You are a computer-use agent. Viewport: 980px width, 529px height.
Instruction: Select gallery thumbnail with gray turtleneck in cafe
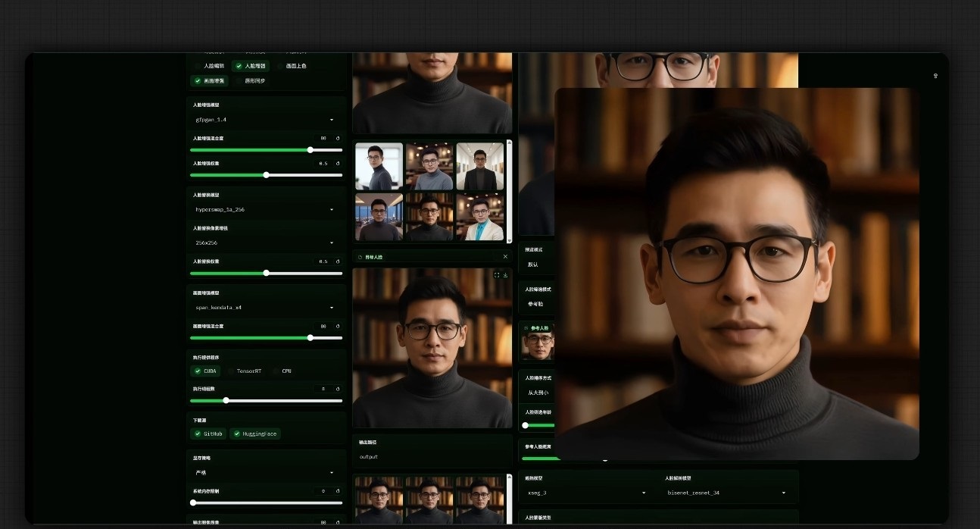click(429, 166)
